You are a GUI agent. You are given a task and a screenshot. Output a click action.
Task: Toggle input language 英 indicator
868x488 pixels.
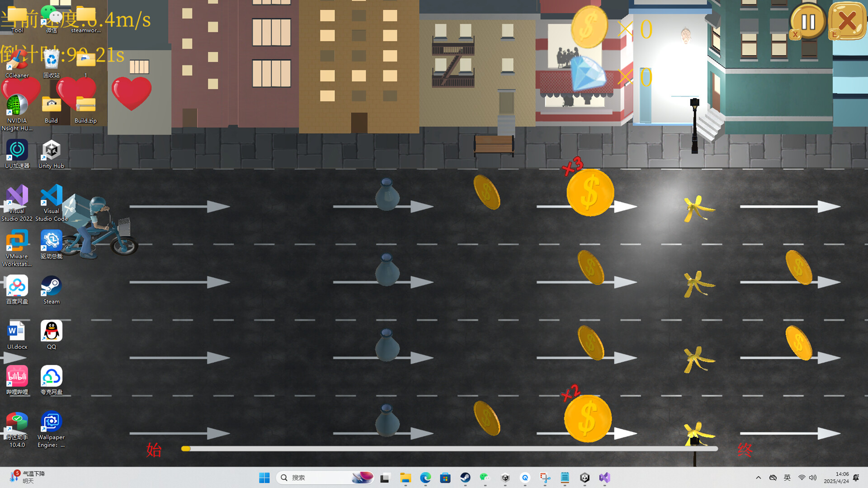click(x=787, y=478)
